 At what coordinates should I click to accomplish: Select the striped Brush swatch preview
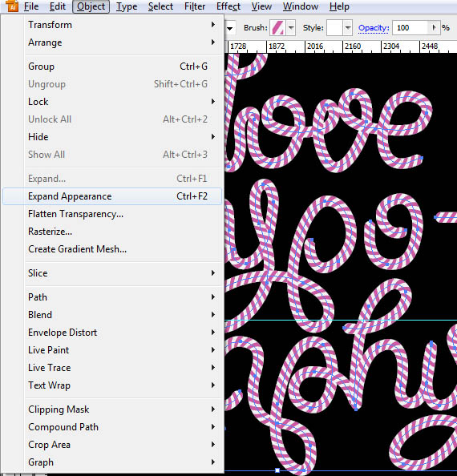pos(277,28)
